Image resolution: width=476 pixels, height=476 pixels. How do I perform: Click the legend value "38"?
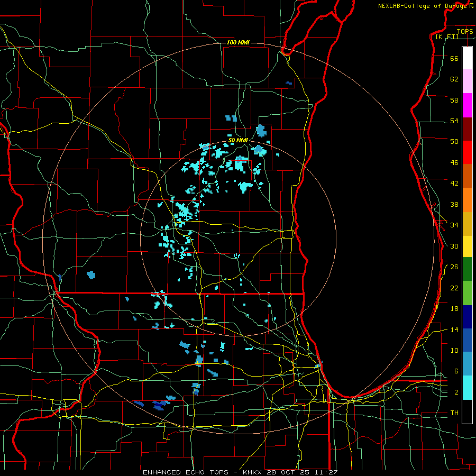pos(454,205)
